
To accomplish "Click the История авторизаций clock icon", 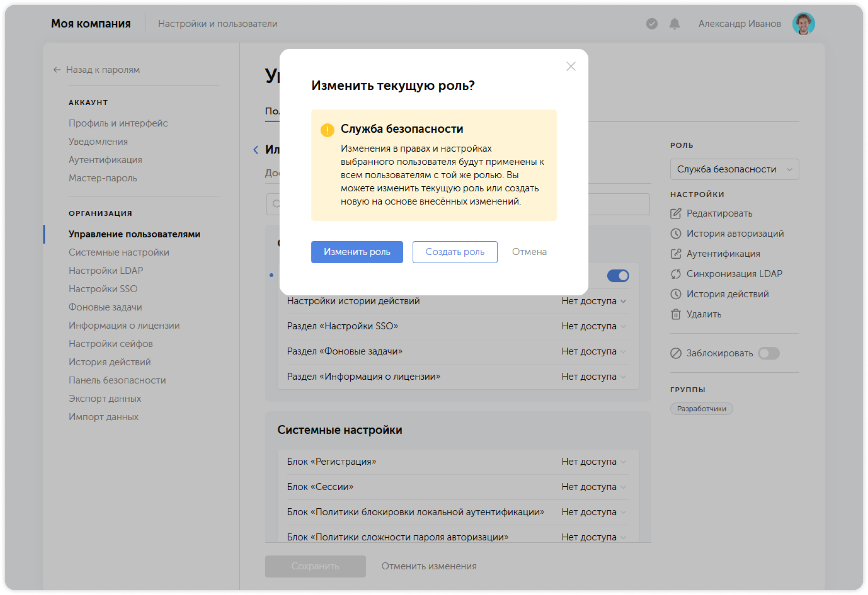I will click(x=676, y=233).
